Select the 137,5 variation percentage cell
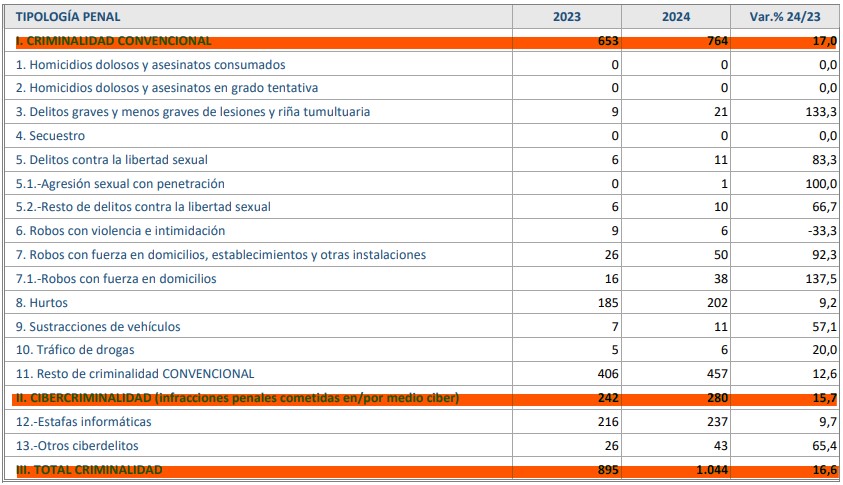Viewport: 843px width, 485px height. point(820,278)
